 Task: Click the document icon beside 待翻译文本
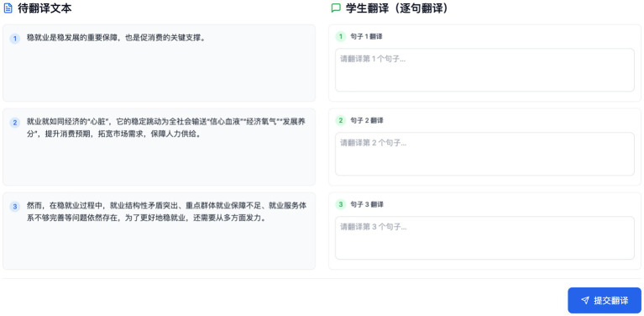(x=8, y=8)
